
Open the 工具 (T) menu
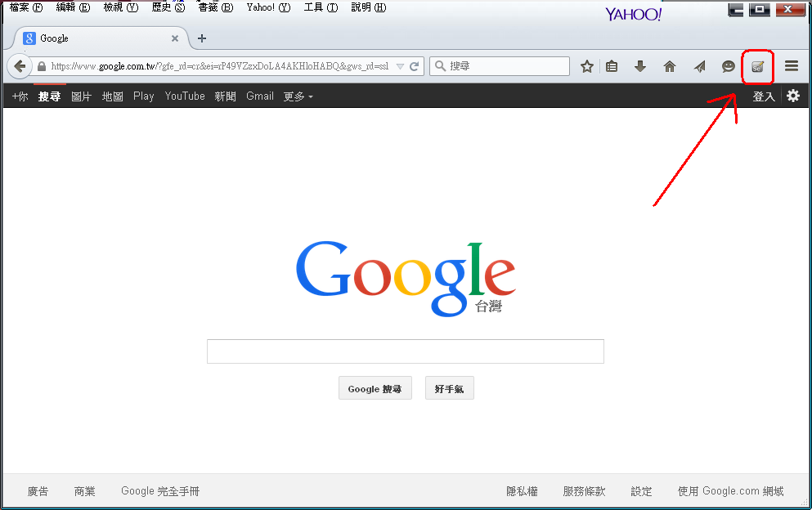(x=321, y=7)
